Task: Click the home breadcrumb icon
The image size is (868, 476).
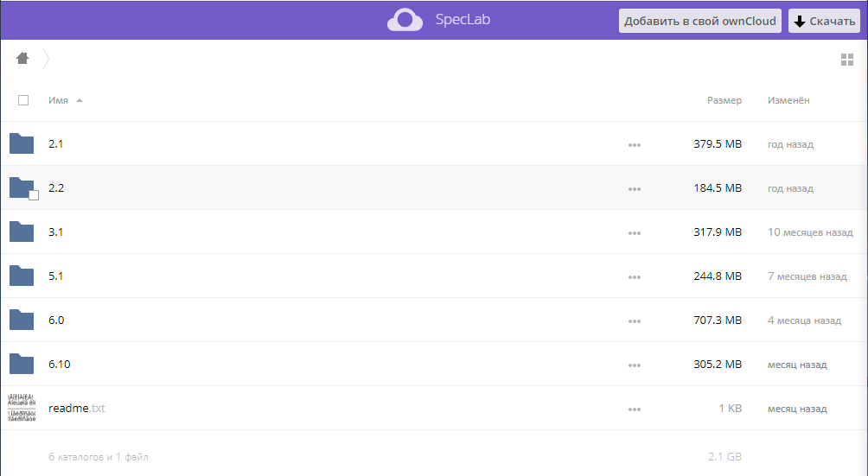Action: tap(22, 58)
